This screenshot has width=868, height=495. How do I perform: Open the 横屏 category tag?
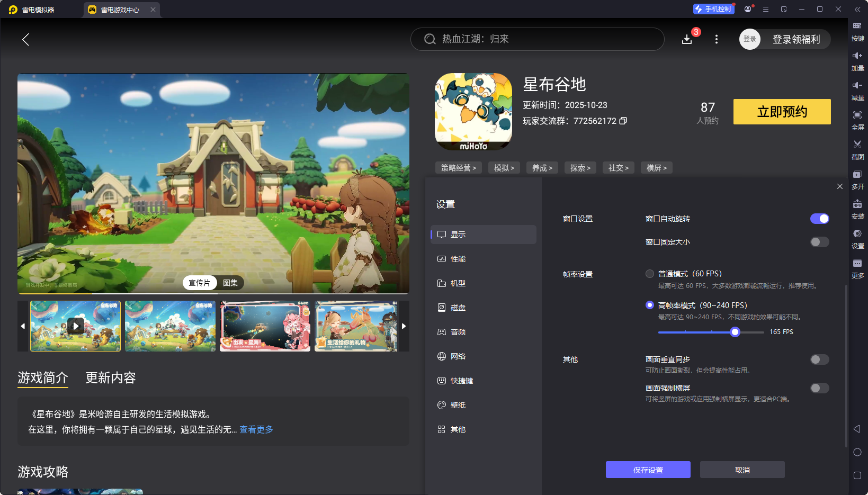(657, 168)
